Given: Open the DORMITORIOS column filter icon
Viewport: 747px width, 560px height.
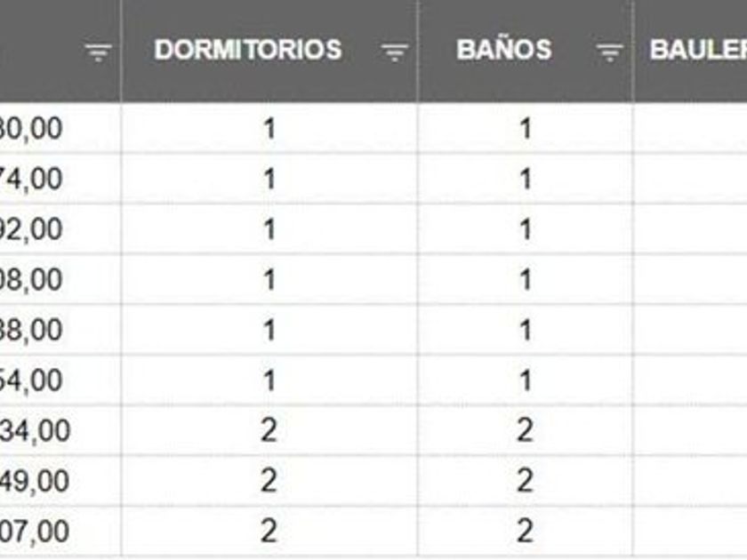Looking at the screenshot, I should point(395,53).
